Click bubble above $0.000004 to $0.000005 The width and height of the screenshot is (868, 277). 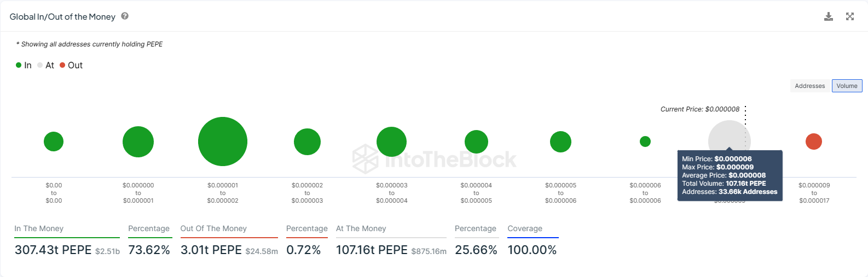476,142
